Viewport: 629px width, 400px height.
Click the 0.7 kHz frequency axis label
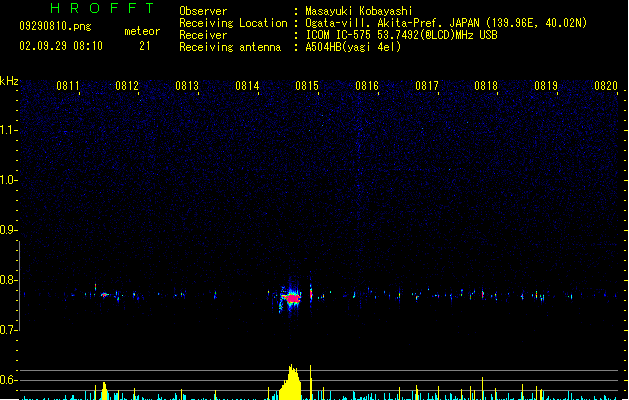point(8,330)
